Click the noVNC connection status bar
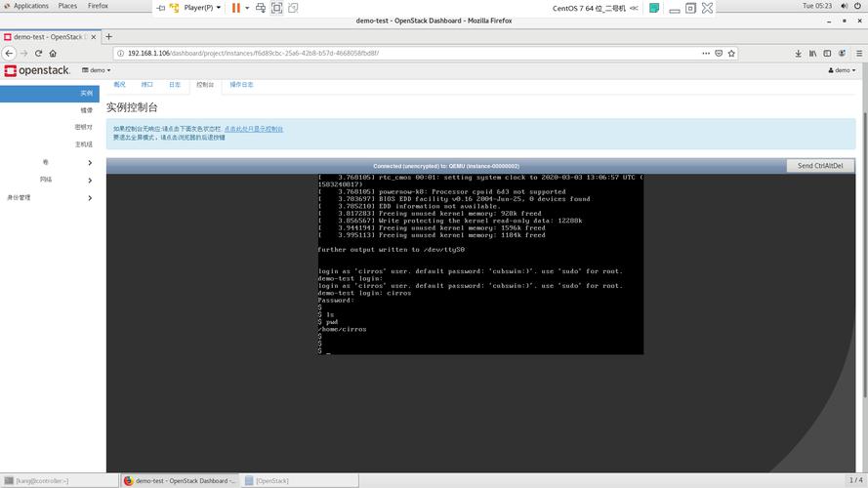 point(446,166)
